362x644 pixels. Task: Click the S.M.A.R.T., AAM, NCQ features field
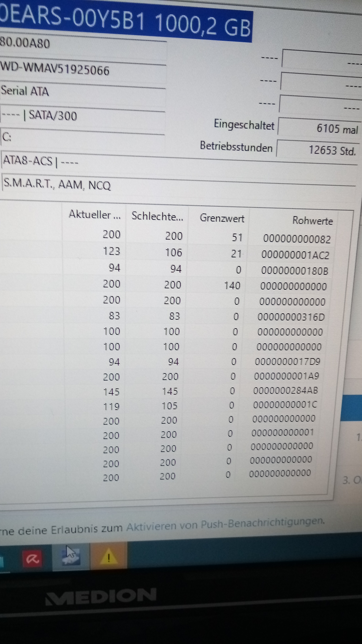57,184
